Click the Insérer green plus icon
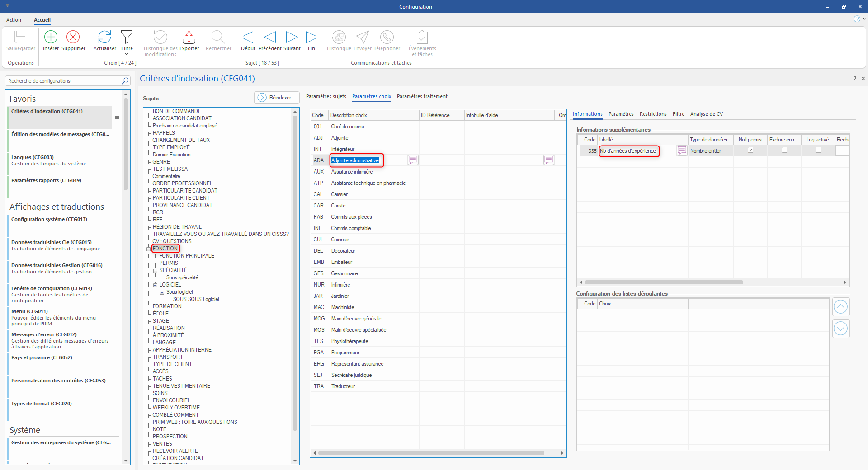 point(51,37)
